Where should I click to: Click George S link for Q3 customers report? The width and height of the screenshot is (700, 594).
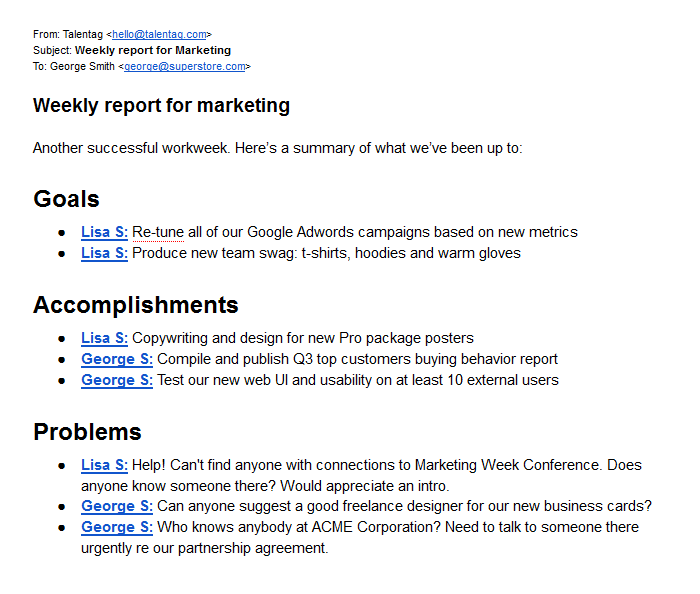click(117, 359)
